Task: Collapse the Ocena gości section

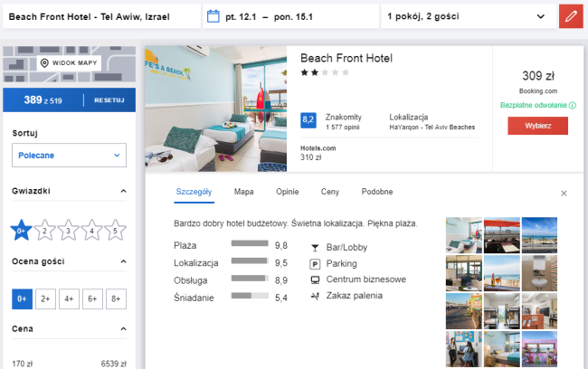Action: click(x=123, y=262)
